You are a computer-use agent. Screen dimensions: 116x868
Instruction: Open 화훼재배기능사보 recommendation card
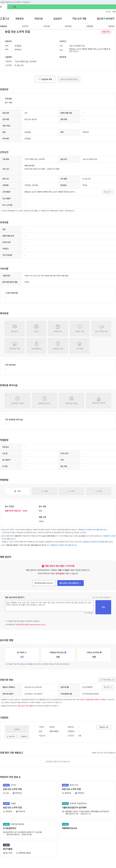click(87, 829)
